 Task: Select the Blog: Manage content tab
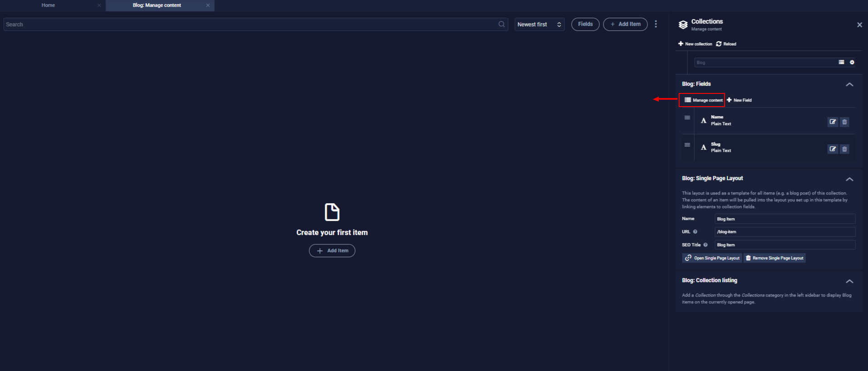coord(157,5)
